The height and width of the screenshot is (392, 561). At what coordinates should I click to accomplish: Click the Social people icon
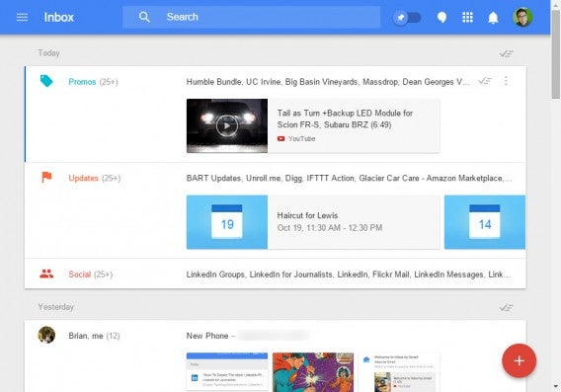tap(46, 274)
